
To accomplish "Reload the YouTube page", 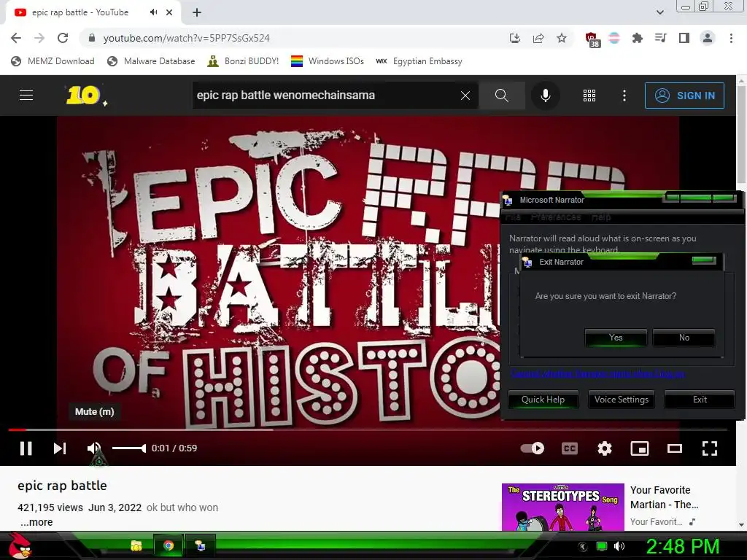I will (x=63, y=38).
